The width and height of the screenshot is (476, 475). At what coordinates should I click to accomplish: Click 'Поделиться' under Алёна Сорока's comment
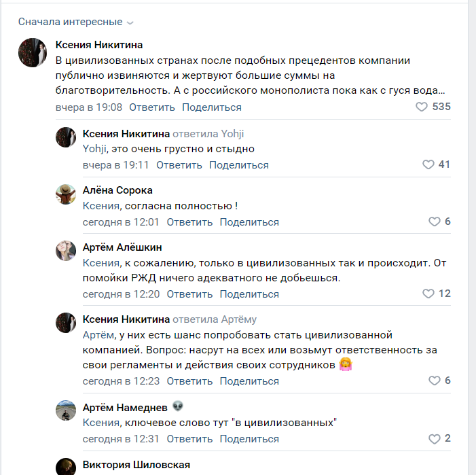pyautogui.click(x=249, y=222)
